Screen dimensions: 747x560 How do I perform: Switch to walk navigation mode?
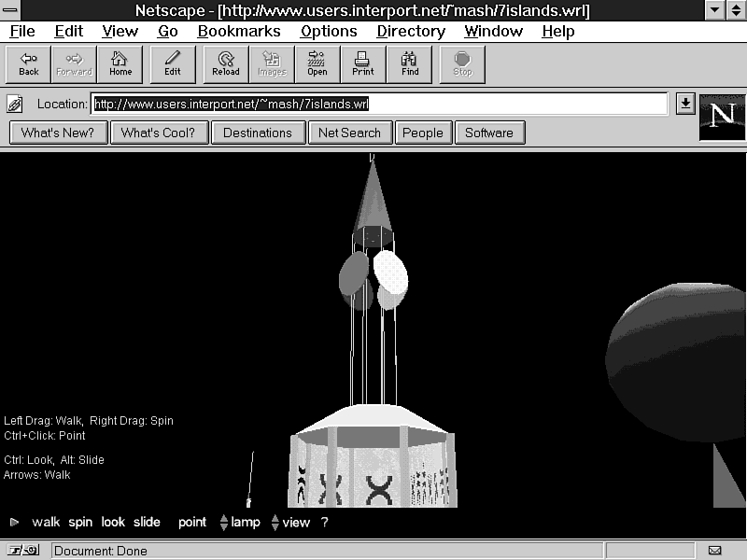tap(46, 522)
